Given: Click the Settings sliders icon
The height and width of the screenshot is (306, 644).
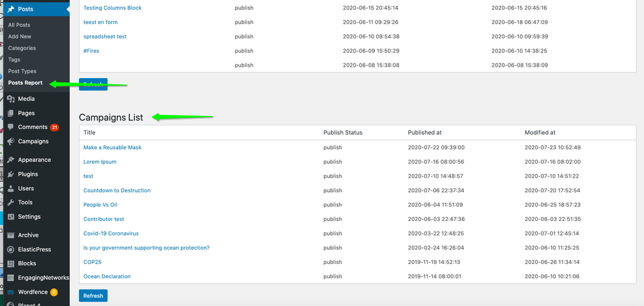Looking at the screenshot, I should click(11, 217).
